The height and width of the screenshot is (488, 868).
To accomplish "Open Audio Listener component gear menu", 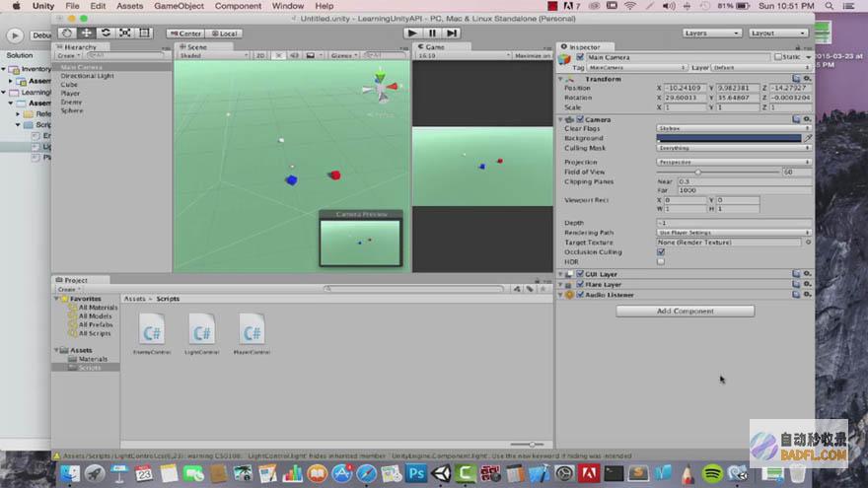I will tap(807, 295).
